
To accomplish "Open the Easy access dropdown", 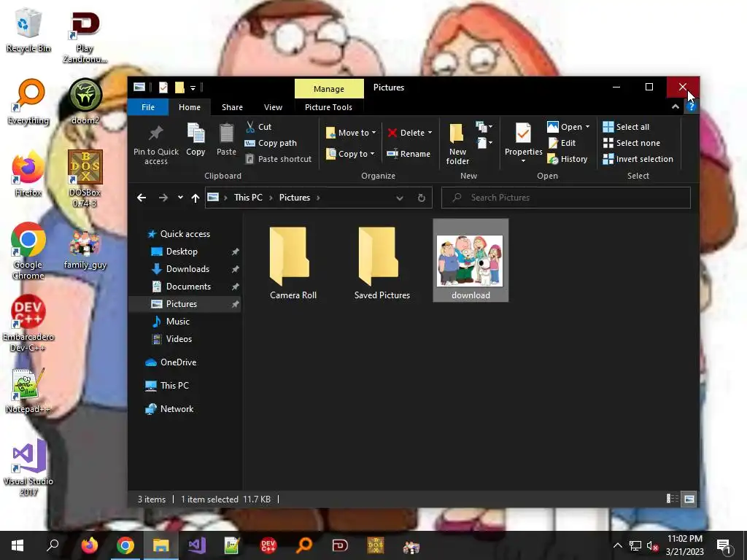I will 484,143.
